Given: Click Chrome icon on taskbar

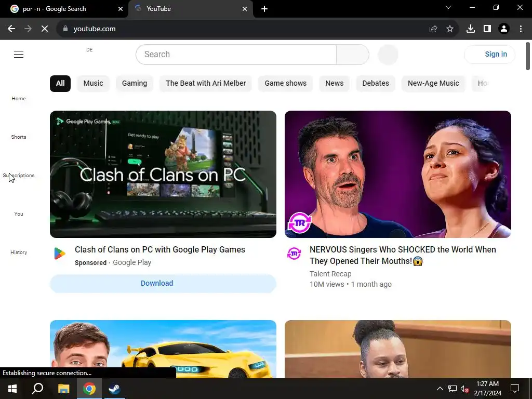Looking at the screenshot, I should pos(89,389).
